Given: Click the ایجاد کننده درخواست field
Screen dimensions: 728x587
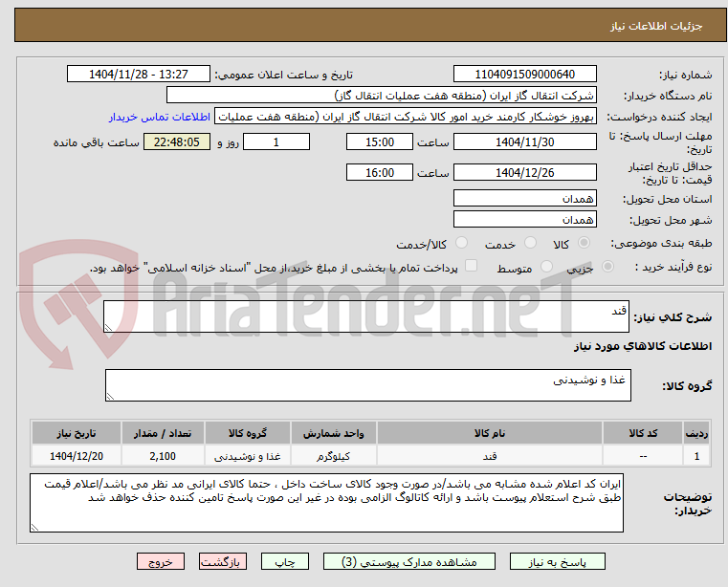Looking at the screenshot, I should coord(406,117).
